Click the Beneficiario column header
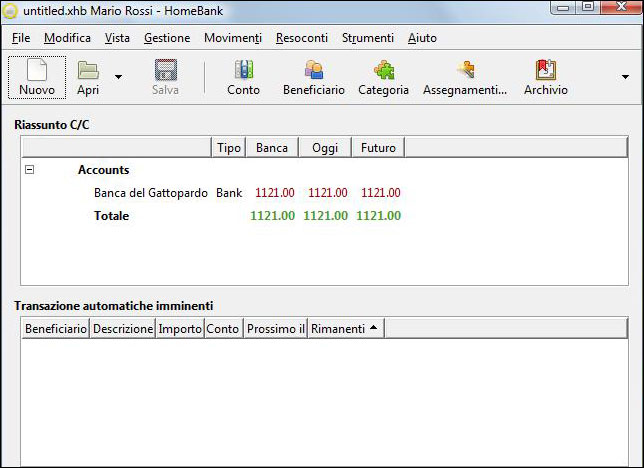Image resolution: width=644 pixels, height=468 pixels. click(55, 329)
